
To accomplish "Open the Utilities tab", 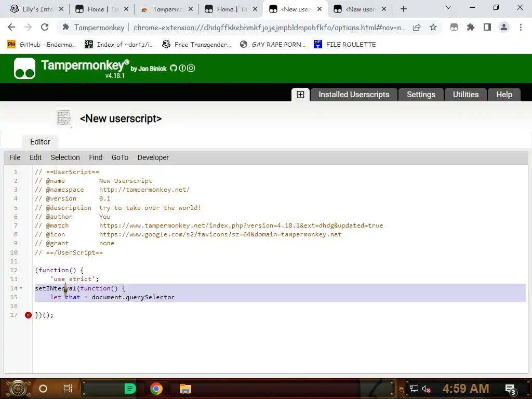I will pyautogui.click(x=465, y=95).
